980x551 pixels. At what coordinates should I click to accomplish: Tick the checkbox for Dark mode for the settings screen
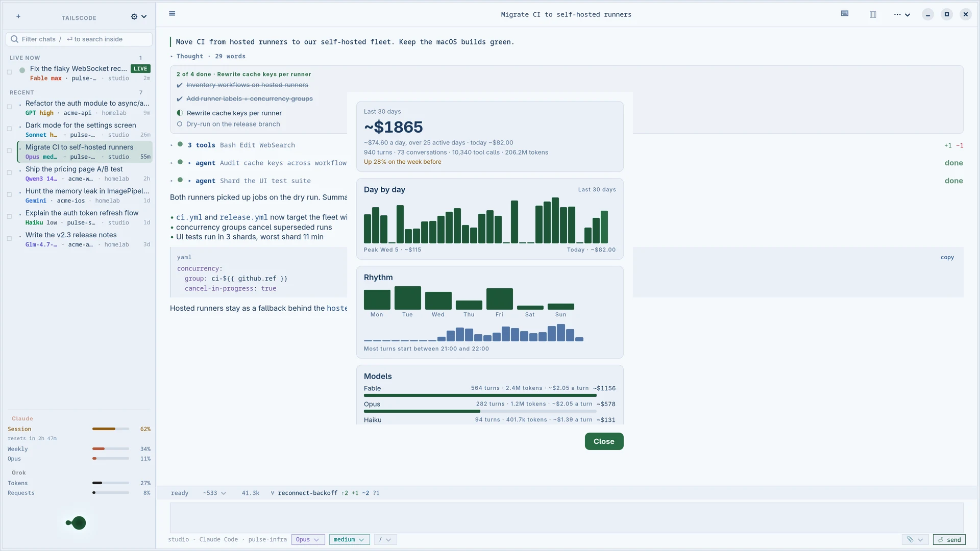pos(9,129)
